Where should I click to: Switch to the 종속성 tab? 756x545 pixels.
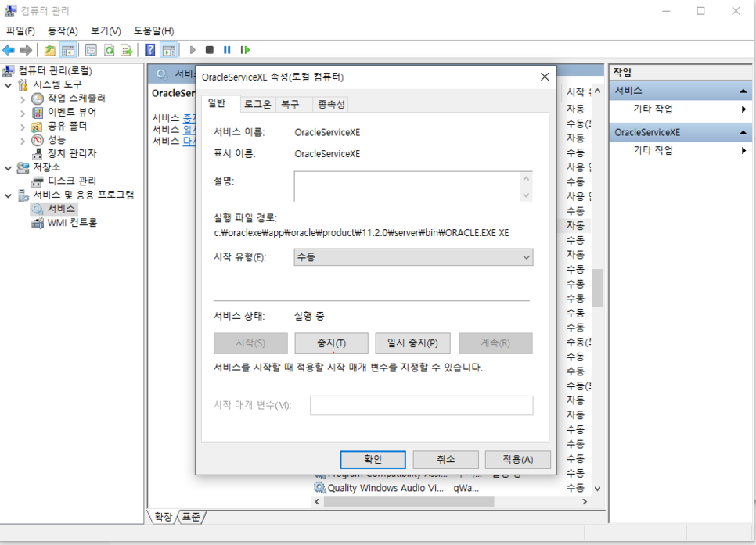(331, 104)
